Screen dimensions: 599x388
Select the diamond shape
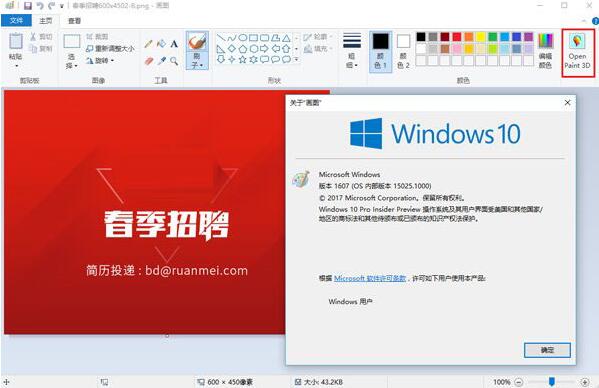[232, 49]
